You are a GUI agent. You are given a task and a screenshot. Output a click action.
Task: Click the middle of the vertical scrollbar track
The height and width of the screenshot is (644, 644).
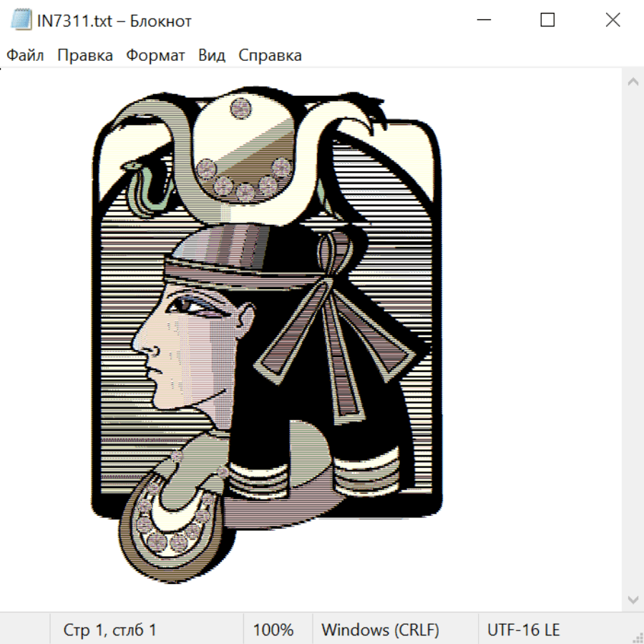633,340
